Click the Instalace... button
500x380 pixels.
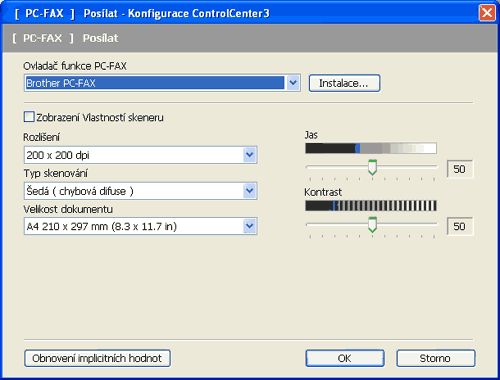344,83
